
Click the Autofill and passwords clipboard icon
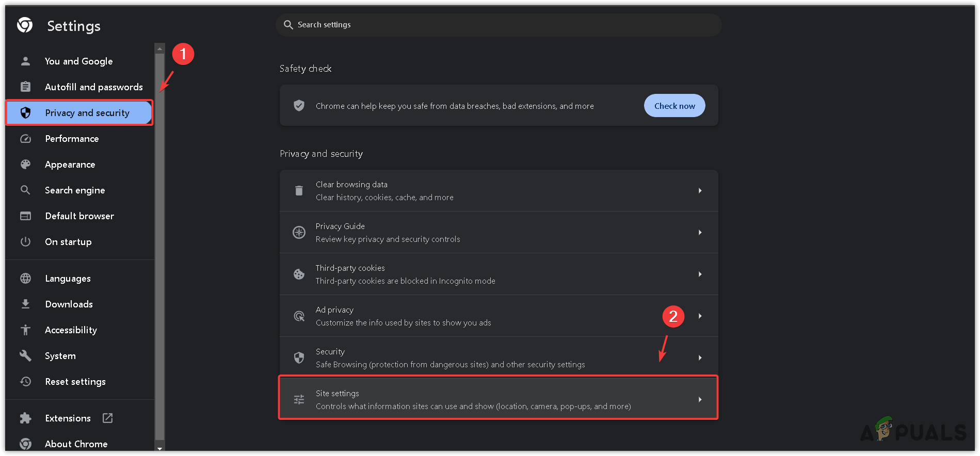[25, 87]
